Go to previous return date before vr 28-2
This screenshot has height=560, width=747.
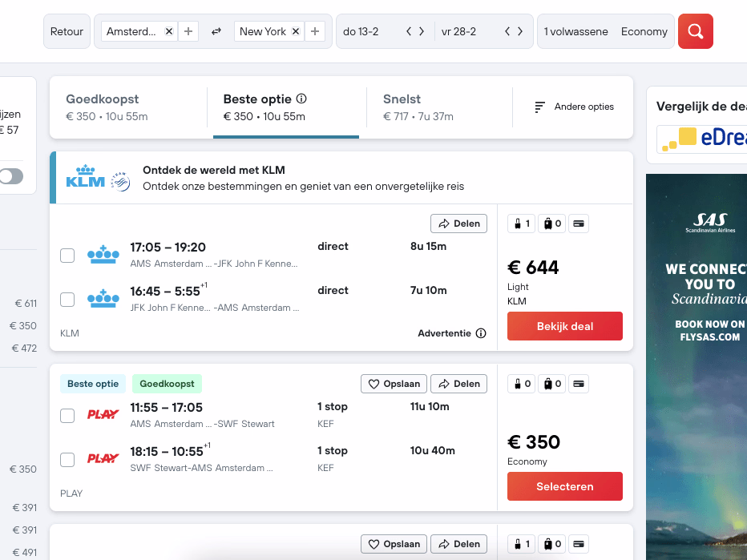507,31
